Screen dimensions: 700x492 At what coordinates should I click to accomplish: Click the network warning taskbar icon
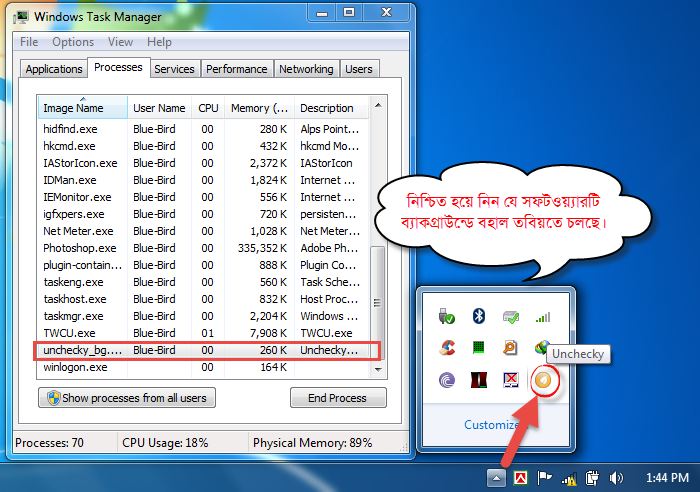[569, 479]
